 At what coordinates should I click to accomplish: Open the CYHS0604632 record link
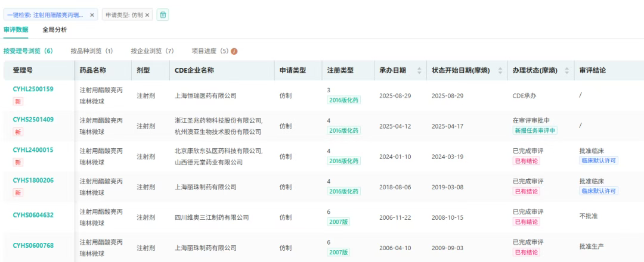click(x=33, y=216)
